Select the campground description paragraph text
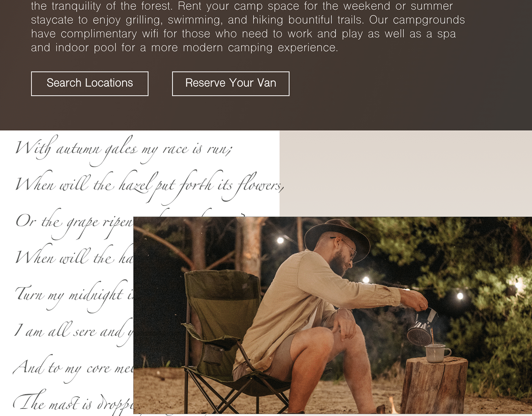 (x=248, y=27)
